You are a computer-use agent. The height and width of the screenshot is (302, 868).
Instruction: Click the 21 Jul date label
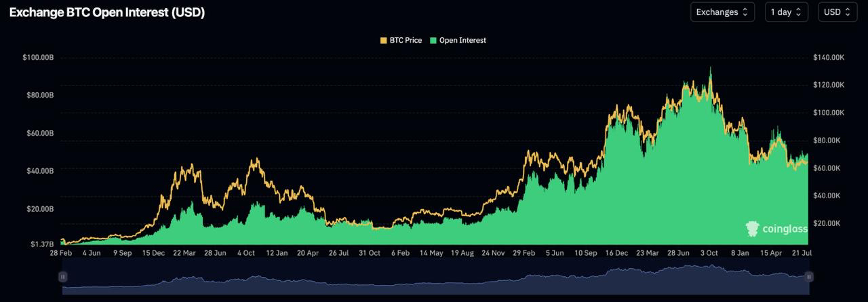point(802,252)
